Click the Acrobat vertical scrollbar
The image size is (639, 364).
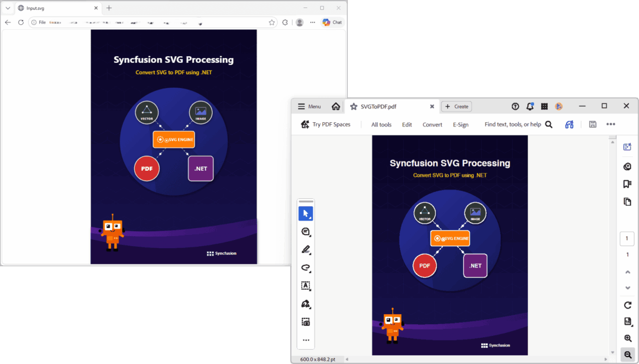[613, 247]
